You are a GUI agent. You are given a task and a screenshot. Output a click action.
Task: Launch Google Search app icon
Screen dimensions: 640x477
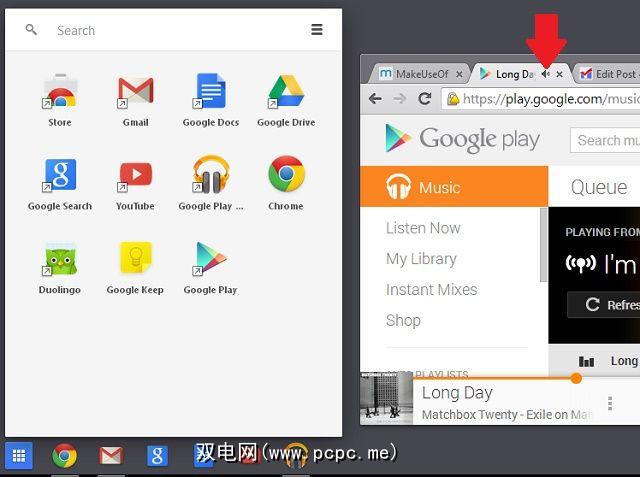(60, 175)
